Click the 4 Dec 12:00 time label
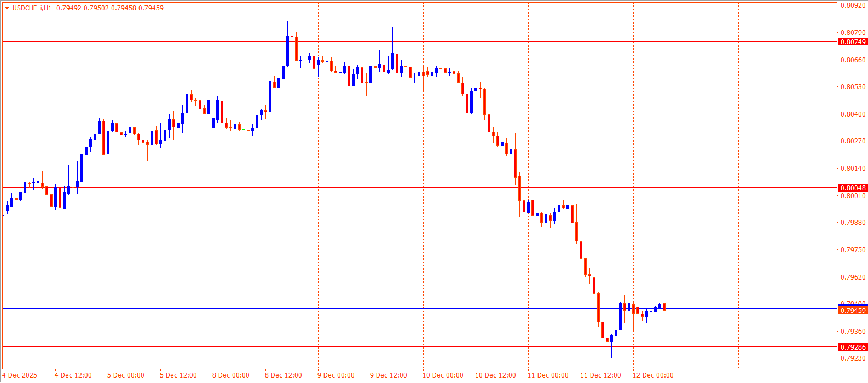 click(73, 375)
